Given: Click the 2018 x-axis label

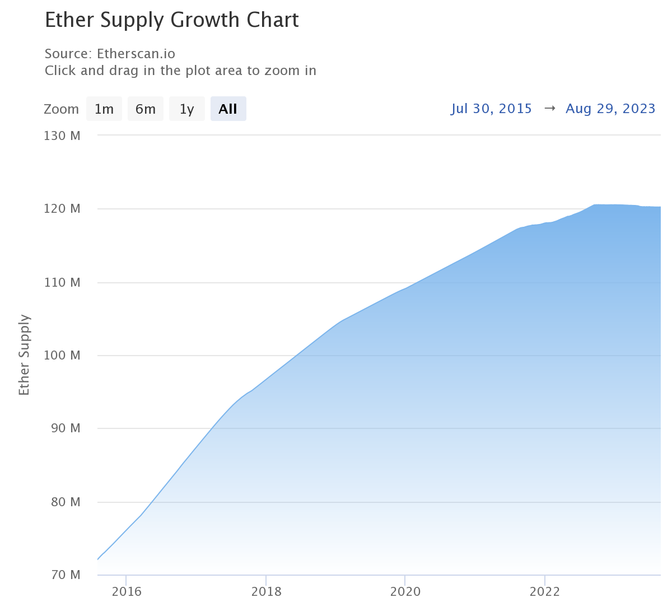Looking at the screenshot, I should point(266,592).
